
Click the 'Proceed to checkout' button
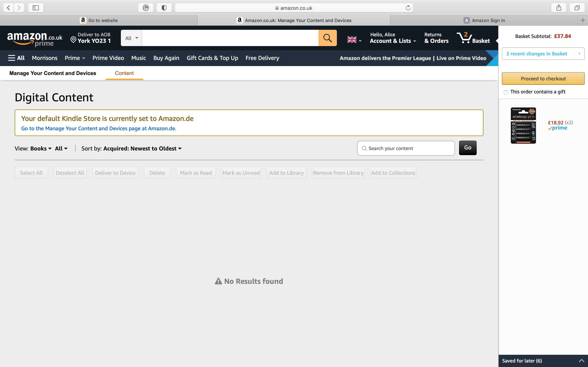[543, 79]
